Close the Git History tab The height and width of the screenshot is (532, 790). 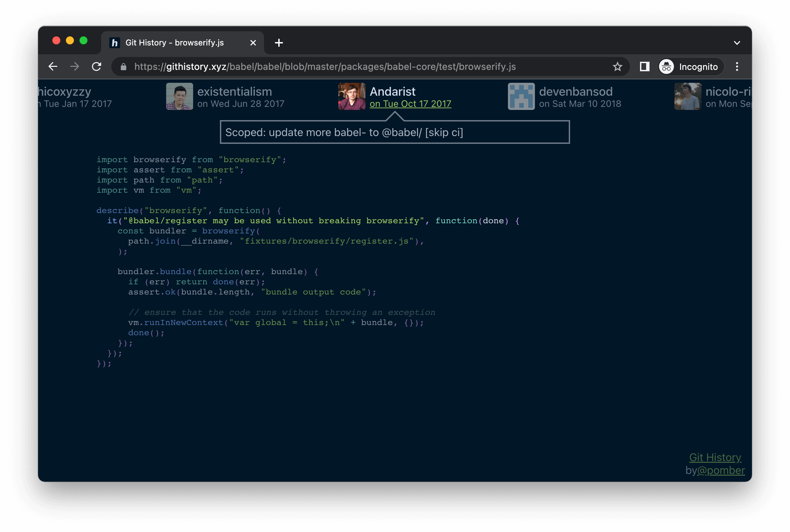(253, 43)
